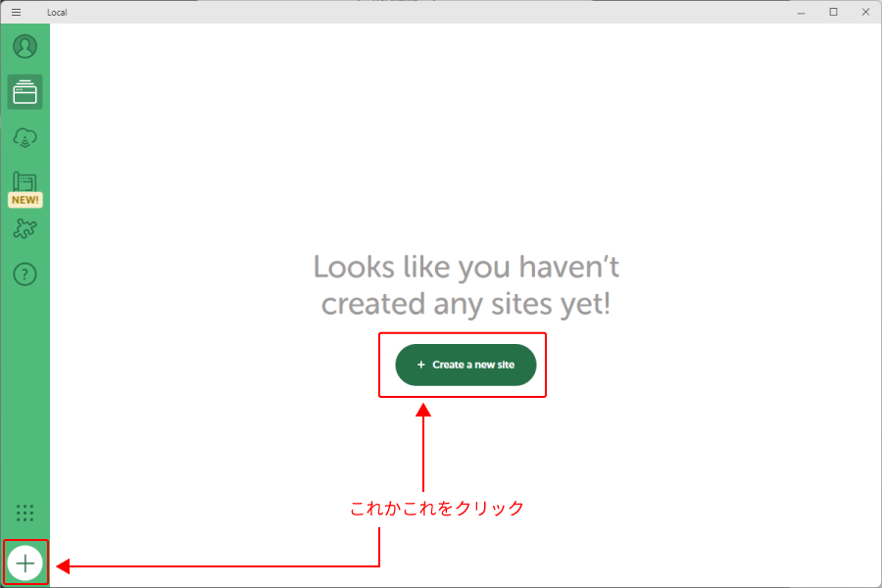Click the round plus add-site button
Viewport: 882px width, 588px height.
[x=24, y=563]
